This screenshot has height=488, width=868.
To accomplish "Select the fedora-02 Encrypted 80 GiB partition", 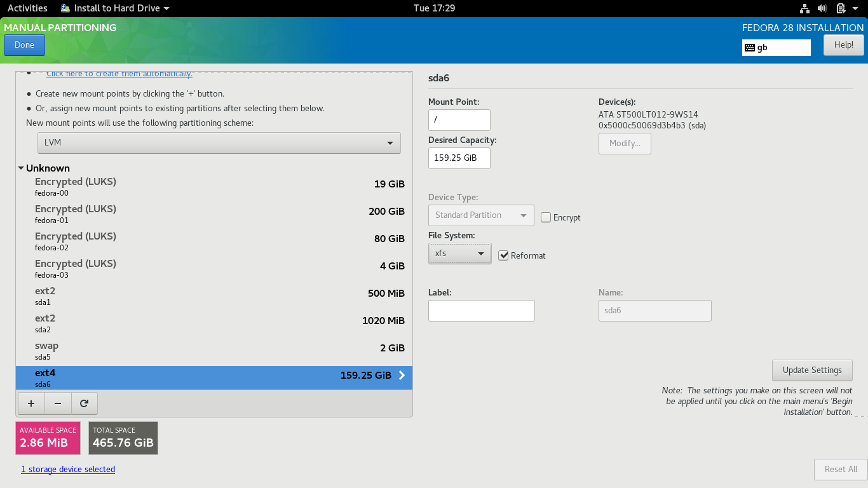I will (x=214, y=242).
